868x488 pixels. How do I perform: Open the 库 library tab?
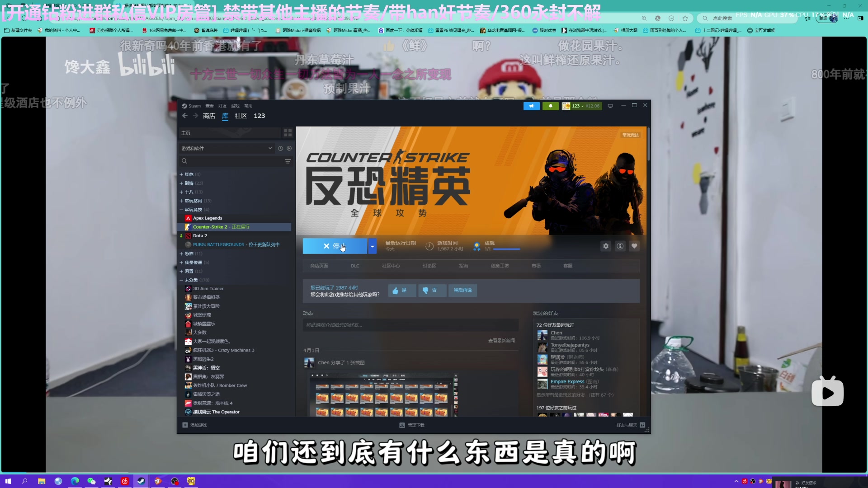(x=225, y=116)
